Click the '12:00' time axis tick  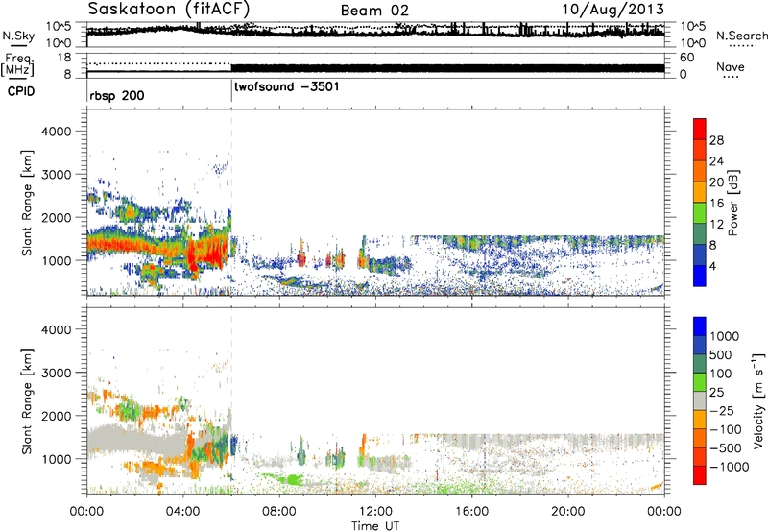point(375,512)
